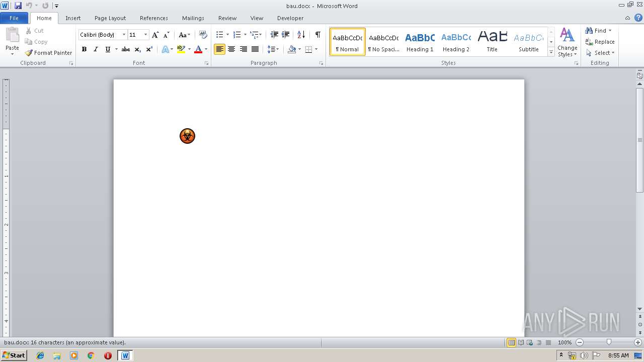644x362 pixels.
Task: Click the Save icon in Quick Access toolbar
Action: click(x=18, y=6)
